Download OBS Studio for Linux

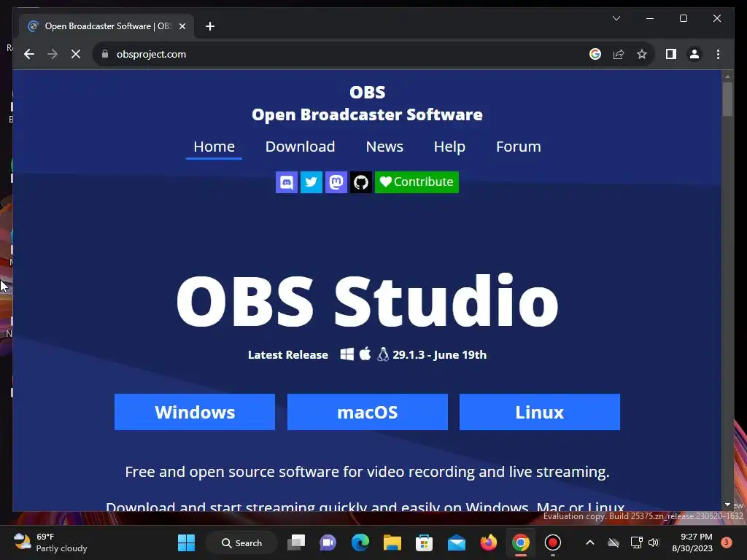click(x=540, y=412)
